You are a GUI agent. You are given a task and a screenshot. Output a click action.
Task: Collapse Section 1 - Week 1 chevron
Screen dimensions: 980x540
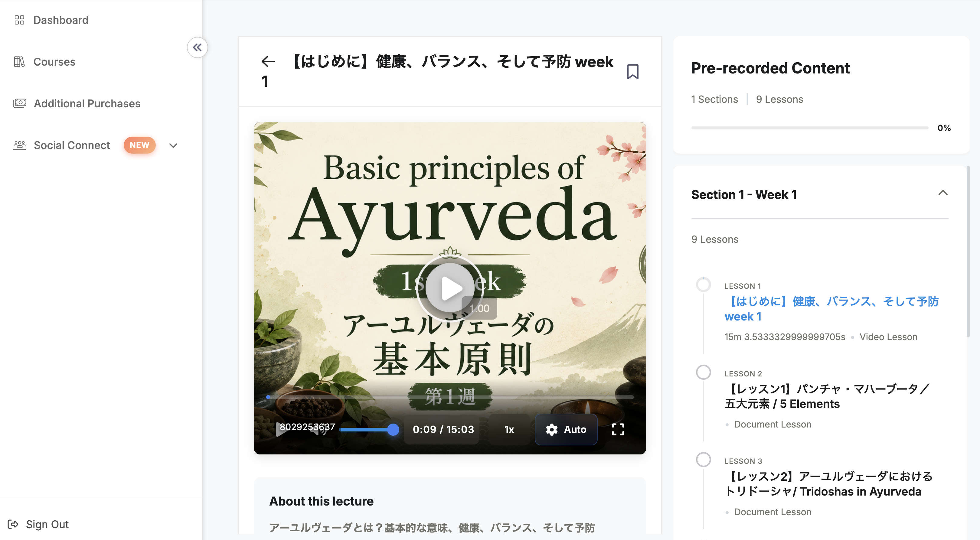943,193
